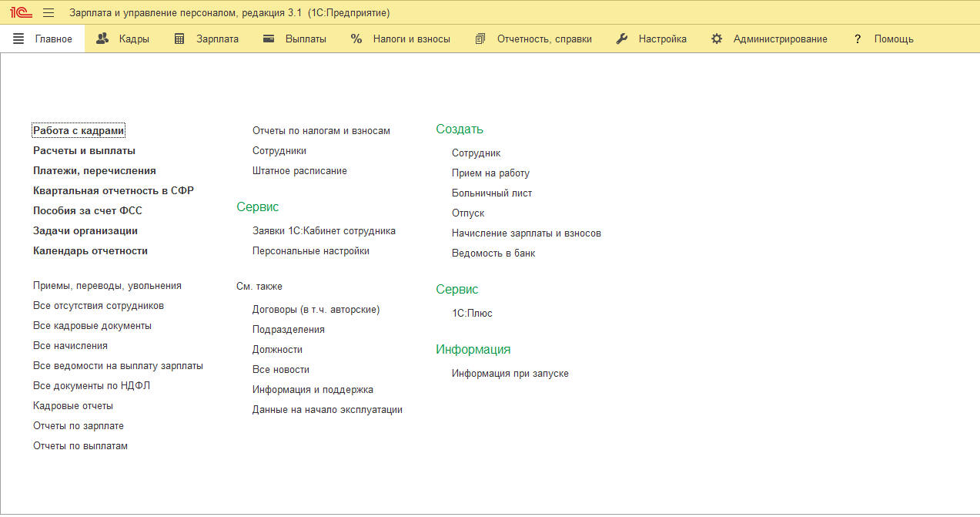
Task: Open Платежи, перечисления
Action: [95, 171]
